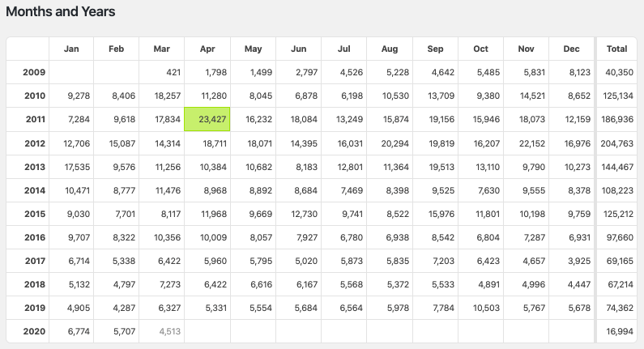644x349 pixels.
Task: Click the 2011 total value 186,936
Action: tap(617, 119)
